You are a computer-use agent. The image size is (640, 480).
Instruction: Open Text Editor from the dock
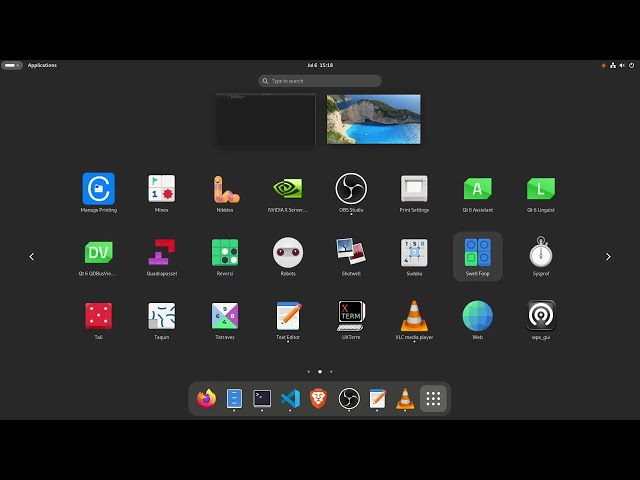377,398
